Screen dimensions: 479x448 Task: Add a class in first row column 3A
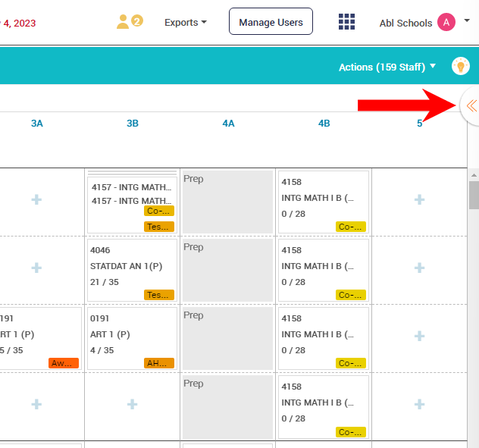click(x=36, y=200)
